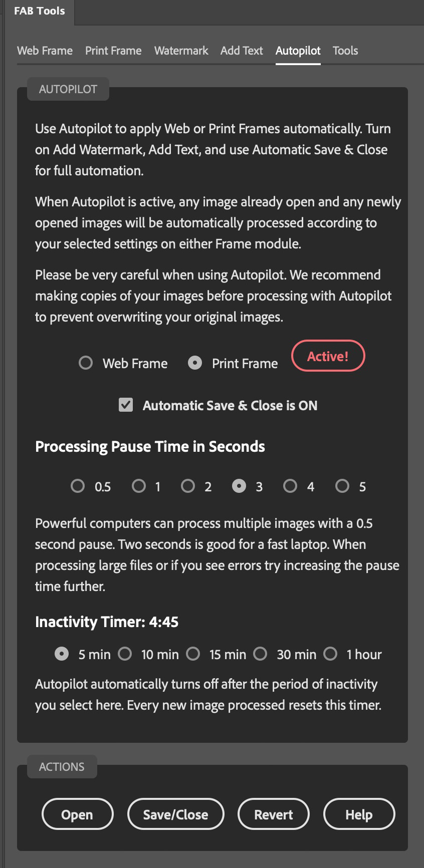Go to the Watermark tab
Screen dimensions: 424x868
point(181,51)
